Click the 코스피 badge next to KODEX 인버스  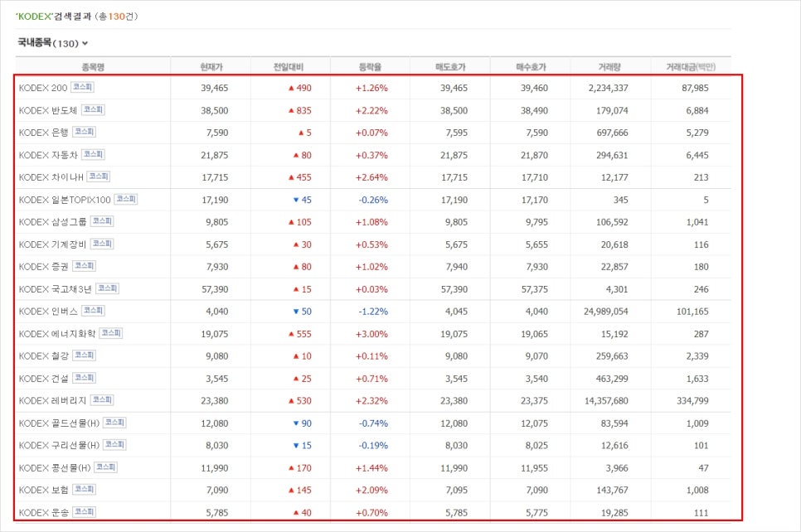(x=93, y=311)
